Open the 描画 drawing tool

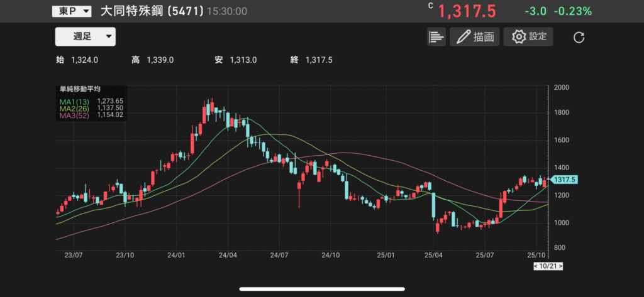pyautogui.click(x=475, y=37)
